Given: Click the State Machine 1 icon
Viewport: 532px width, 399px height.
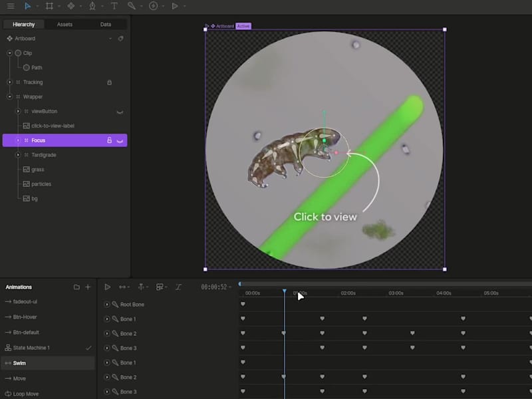Looking at the screenshot, I should pyautogui.click(x=8, y=348).
